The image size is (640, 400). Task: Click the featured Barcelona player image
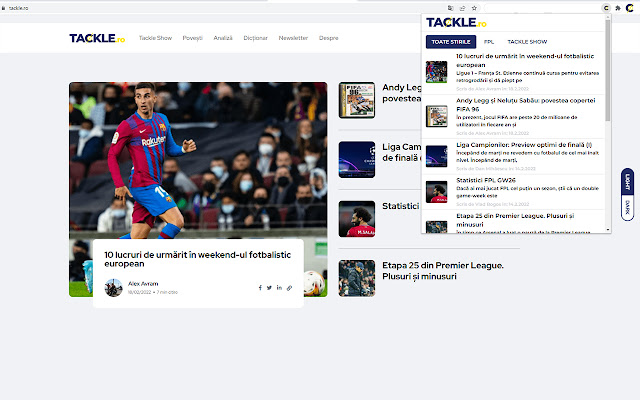[198, 160]
